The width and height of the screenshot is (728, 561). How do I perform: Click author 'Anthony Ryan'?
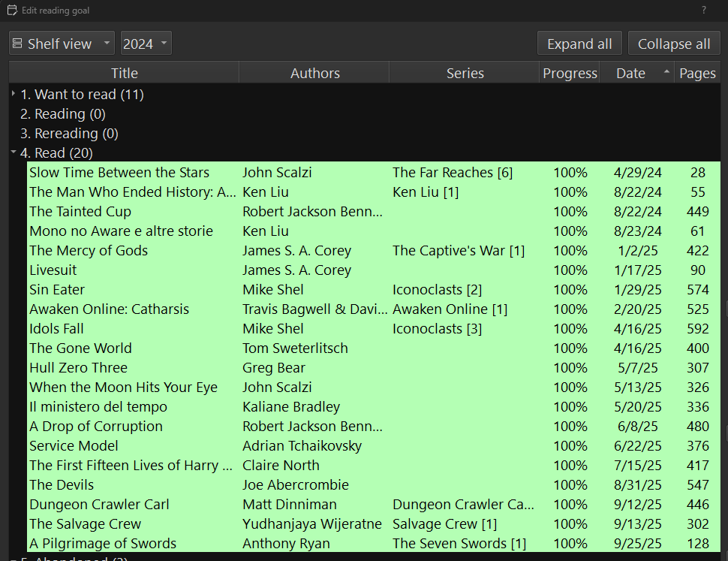tap(287, 543)
